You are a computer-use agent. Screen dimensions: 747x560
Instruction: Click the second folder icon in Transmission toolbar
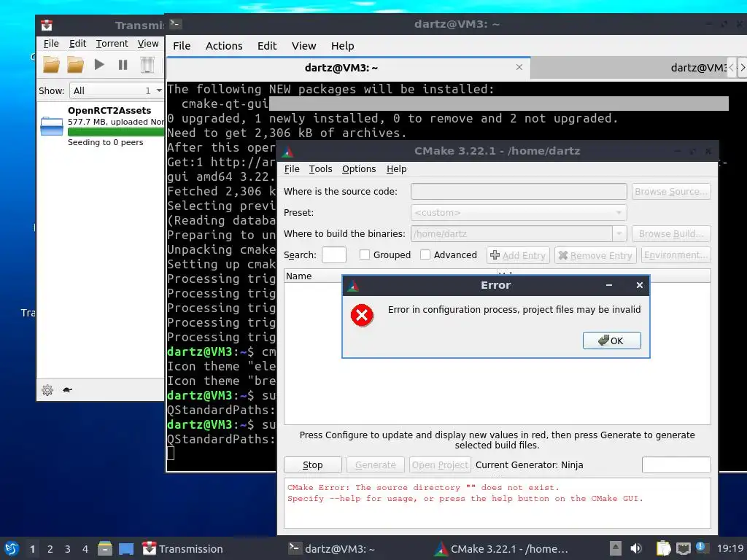point(75,65)
